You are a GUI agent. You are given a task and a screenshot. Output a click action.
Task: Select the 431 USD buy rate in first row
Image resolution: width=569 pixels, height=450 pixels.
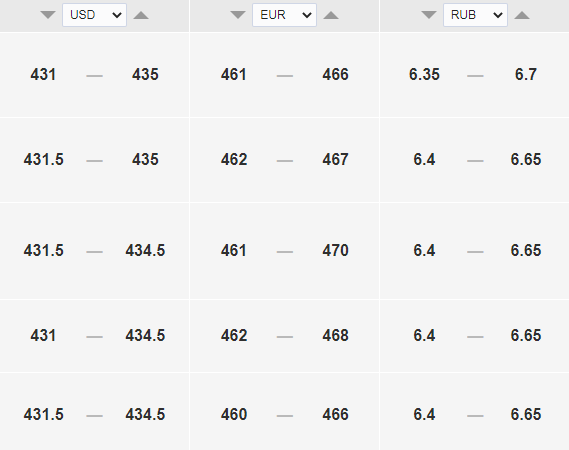[44, 74]
